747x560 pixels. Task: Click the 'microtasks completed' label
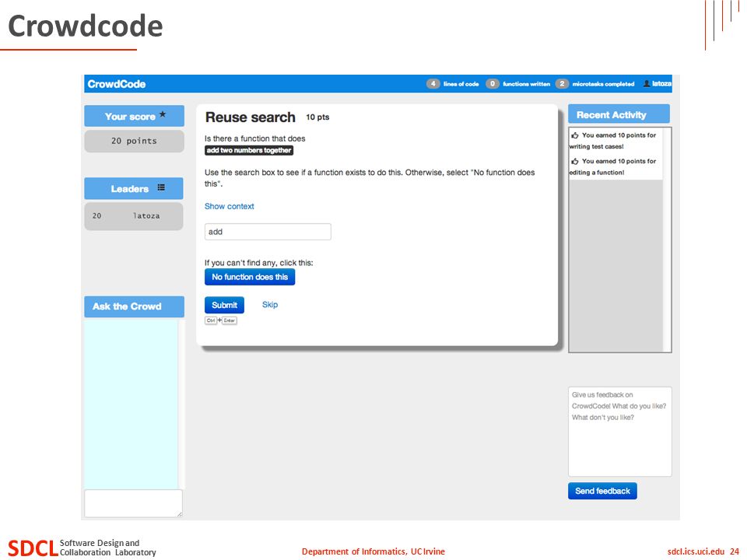coord(603,84)
